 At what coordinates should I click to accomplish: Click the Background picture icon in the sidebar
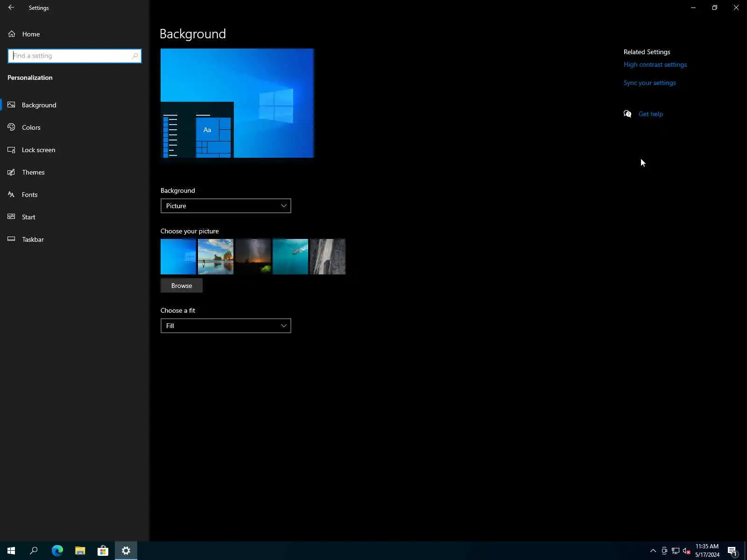[11, 105]
